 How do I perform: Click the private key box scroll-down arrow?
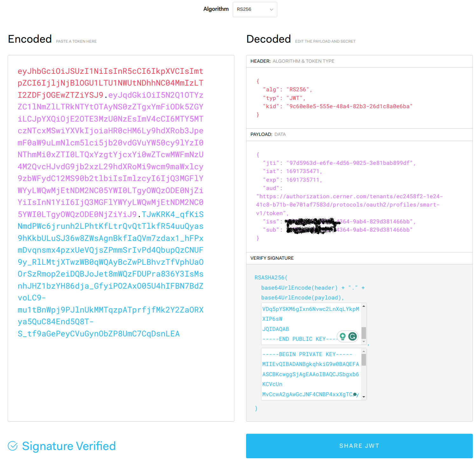pos(364,397)
